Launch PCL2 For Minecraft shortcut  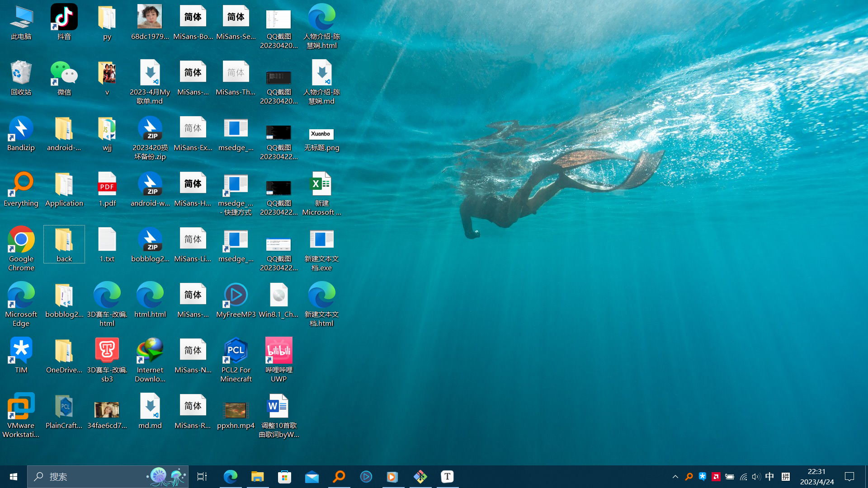pyautogui.click(x=236, y=360)
